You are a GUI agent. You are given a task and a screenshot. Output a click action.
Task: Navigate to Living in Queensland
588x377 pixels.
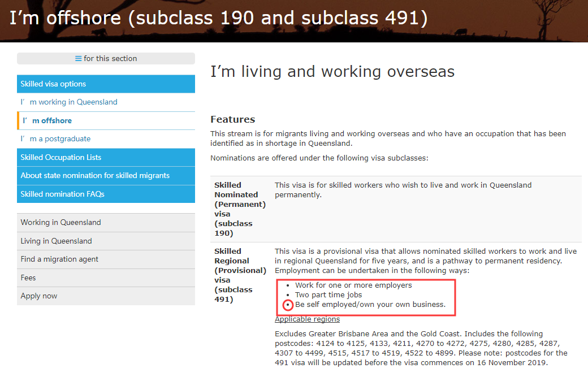56,241
